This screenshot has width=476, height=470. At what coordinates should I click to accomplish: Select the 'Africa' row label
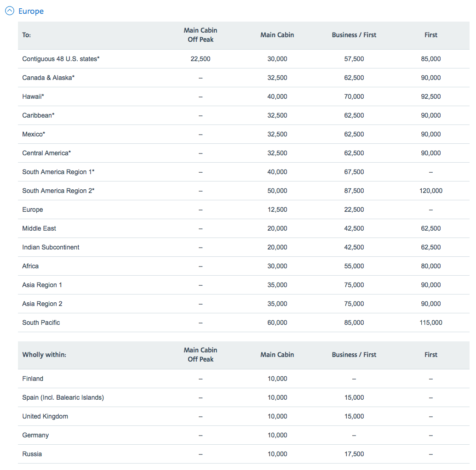pos(30,266)
